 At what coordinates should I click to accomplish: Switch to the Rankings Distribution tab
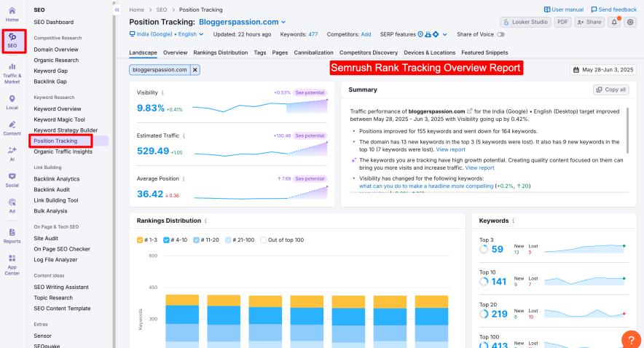point(221,52)
